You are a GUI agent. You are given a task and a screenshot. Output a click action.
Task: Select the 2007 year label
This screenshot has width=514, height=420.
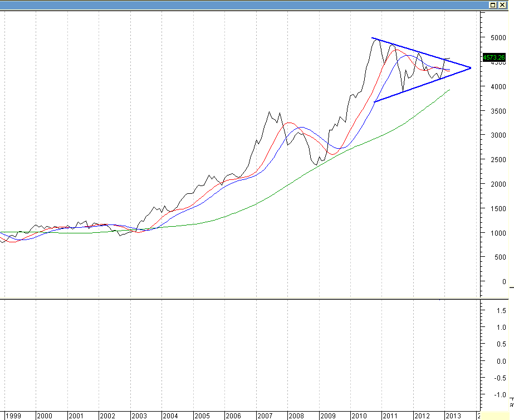[x=265, y=416]
